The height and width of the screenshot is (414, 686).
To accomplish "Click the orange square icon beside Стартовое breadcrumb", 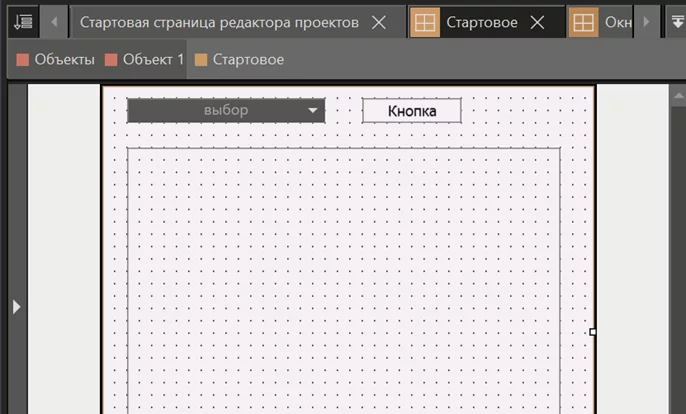I will click(x=201, y=60).
